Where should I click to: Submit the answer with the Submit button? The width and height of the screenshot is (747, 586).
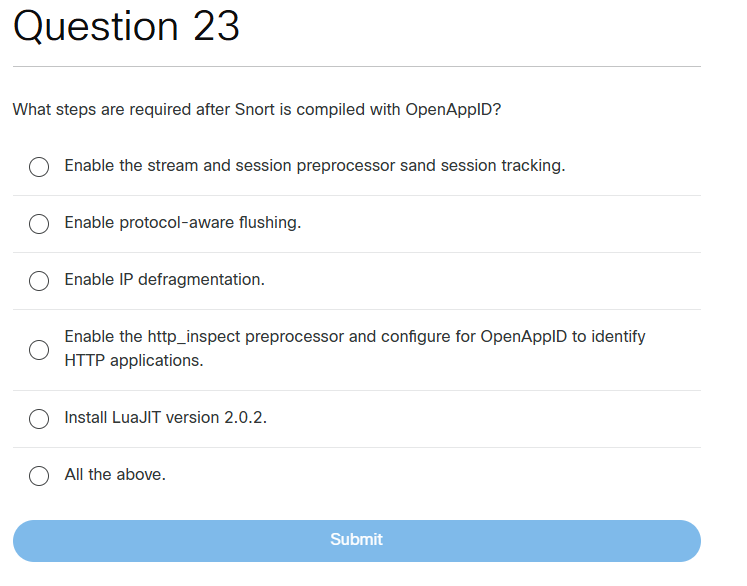tap(356, 540)
